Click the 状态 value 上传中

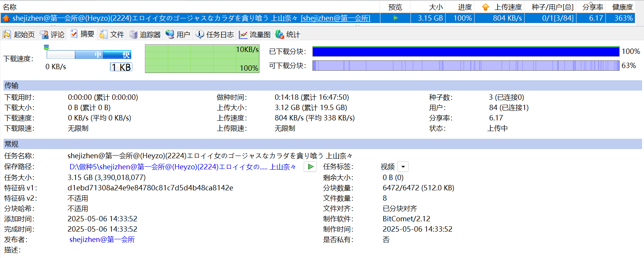497,128
